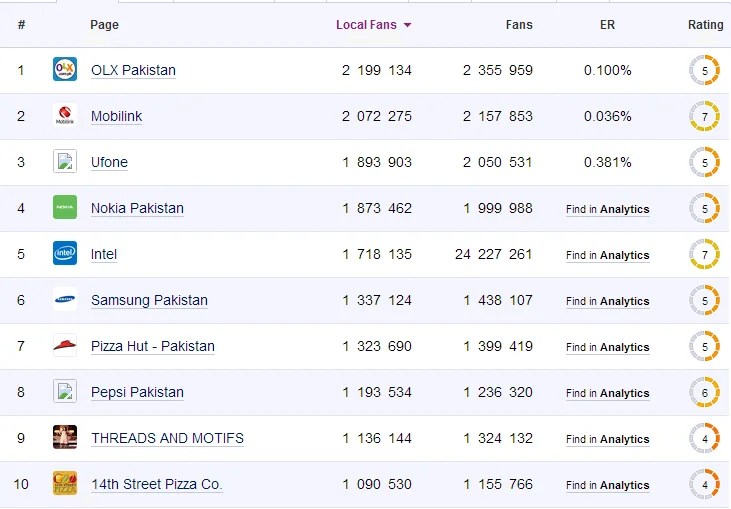Click Find in Analytics for Nokia Pakistan
The width and height of the screenshot is (731, 509).
coord(607,209)
